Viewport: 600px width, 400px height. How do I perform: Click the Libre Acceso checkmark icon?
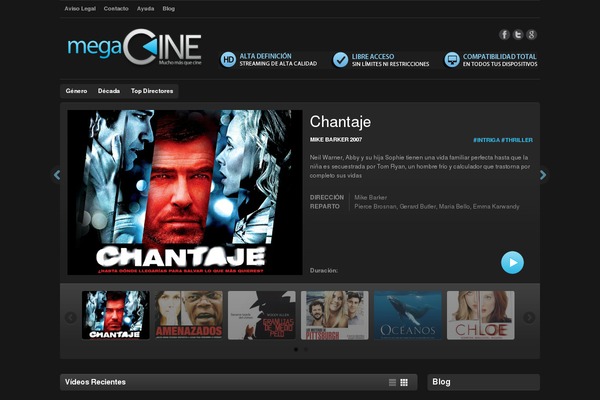pos(340,60)
